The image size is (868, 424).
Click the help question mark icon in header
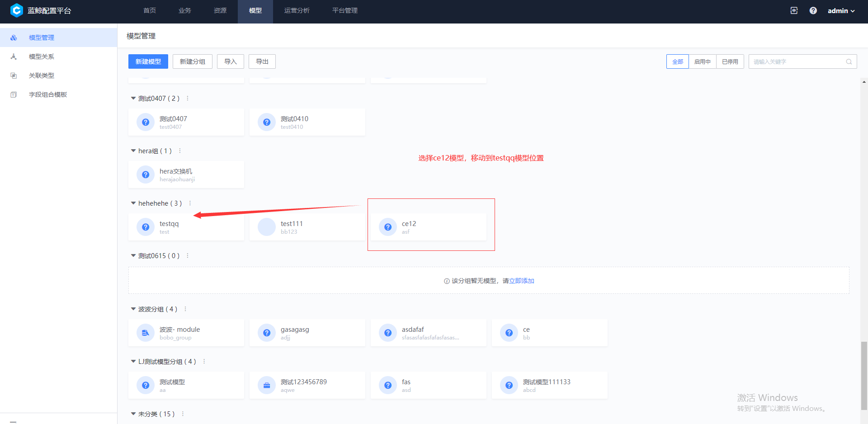click(813, 10)
